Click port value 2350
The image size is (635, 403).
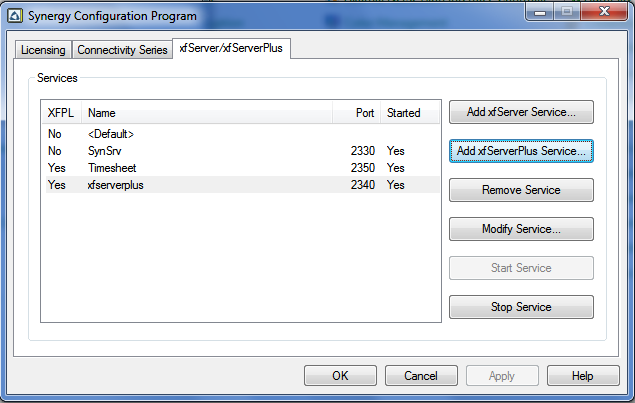tap(362, 168)
